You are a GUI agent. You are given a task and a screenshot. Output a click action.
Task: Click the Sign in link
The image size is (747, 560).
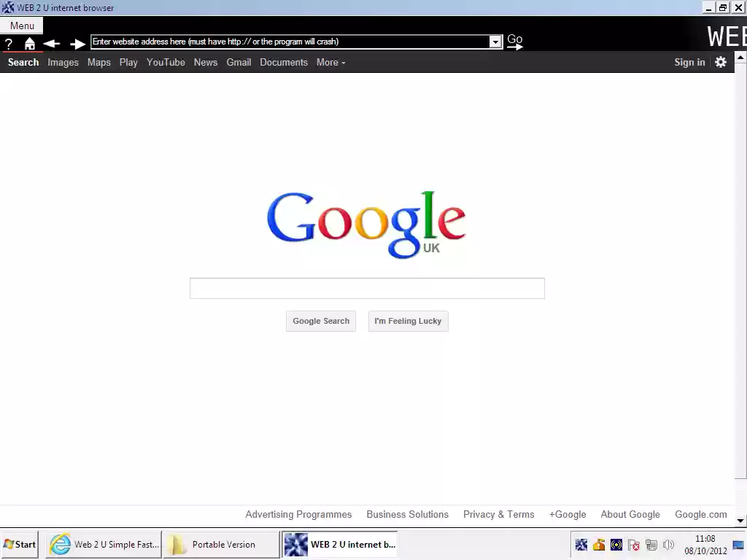tap(689, 62)
